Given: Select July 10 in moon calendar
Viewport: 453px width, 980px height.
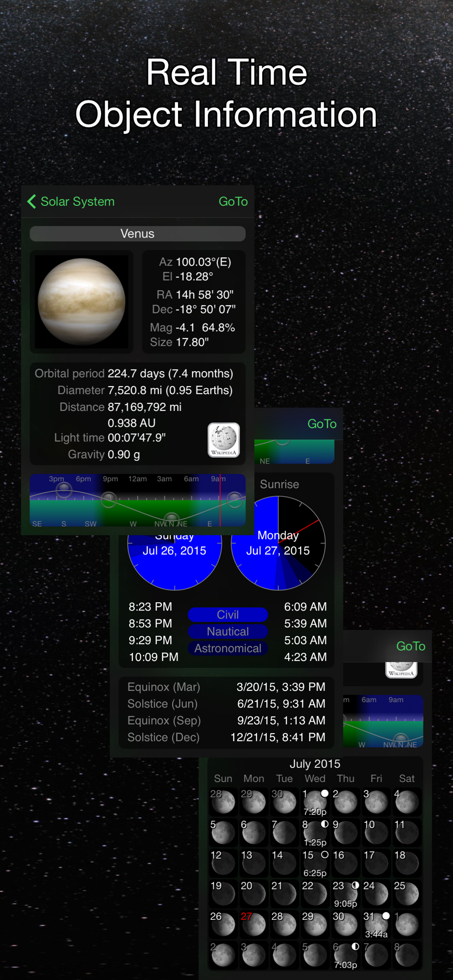Looking at the screenshot, I should [x=376, y=833].
